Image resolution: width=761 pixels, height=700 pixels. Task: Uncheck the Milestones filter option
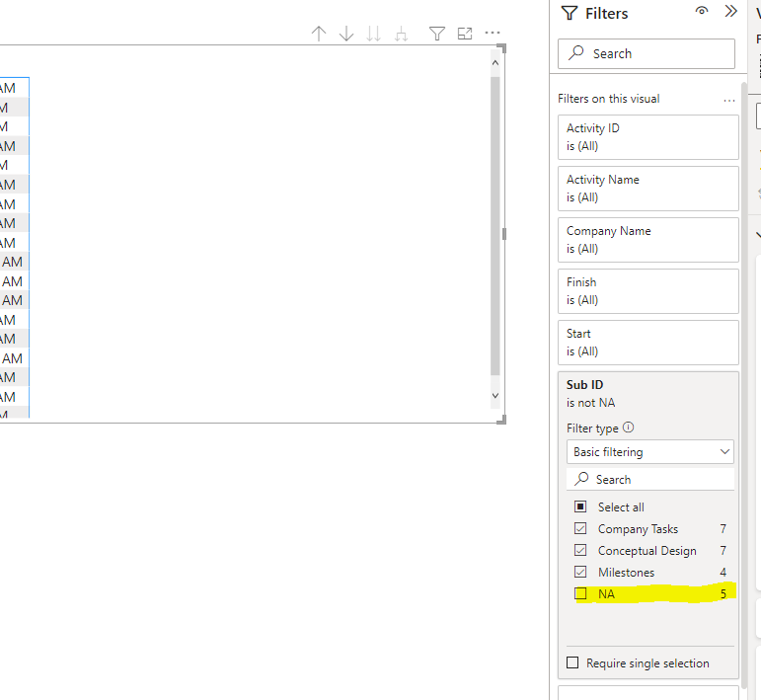point(581,573)
